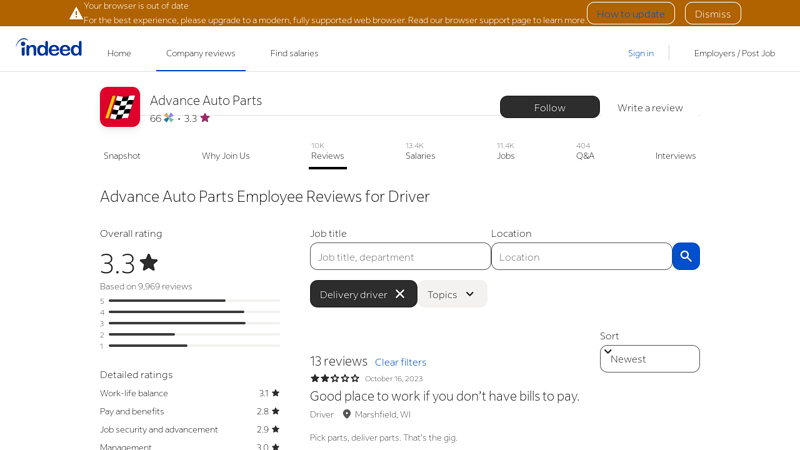The width and height of the screenshot is (800, 450).
Task: Click the Advance Auto Parts company name
Action: (x=206, y=100)
